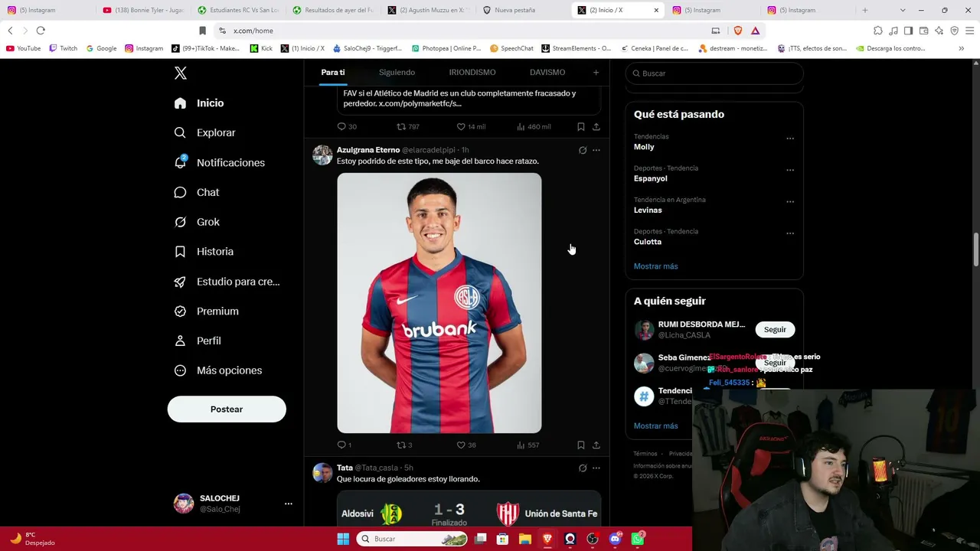Open the Levinas trending topic
The height and width of the screenshot is (551, 980).
[x=648, y=210]
